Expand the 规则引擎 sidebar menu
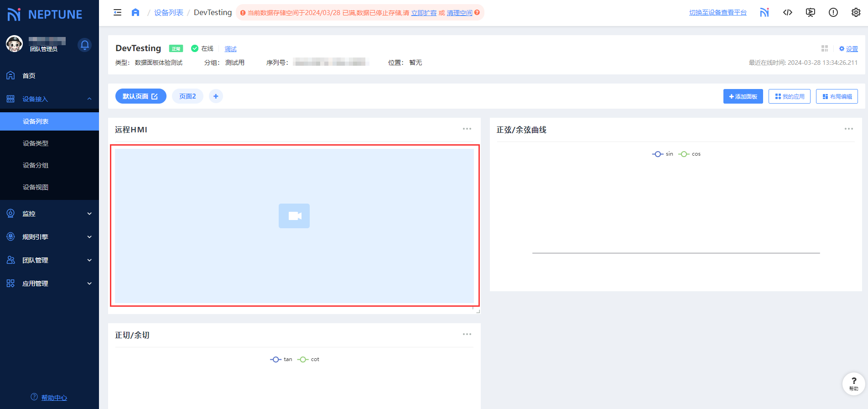 coord(49,237)
